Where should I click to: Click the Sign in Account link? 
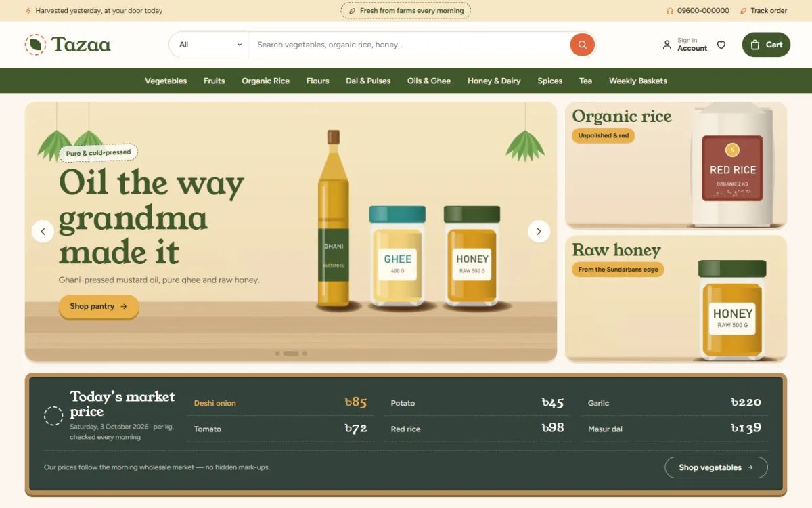(x=685, y=45)
